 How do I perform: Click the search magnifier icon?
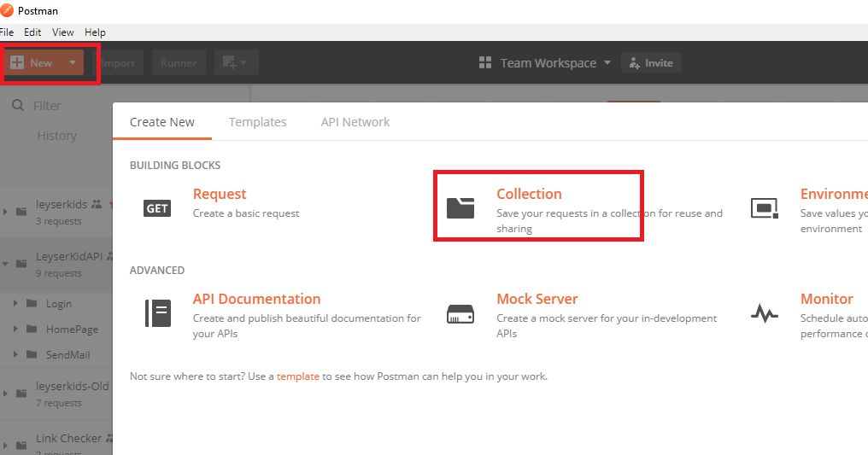coord(18,105)
